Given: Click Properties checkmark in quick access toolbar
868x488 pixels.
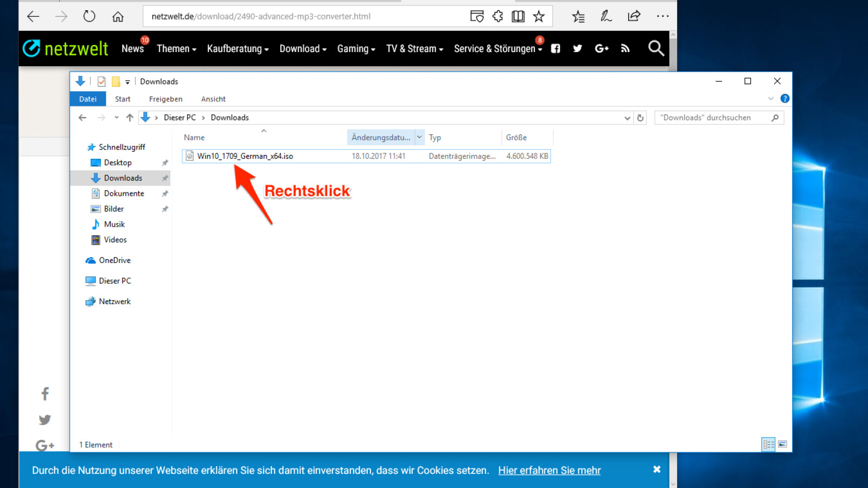Looking at the screenshot, I should coord(101,81).
